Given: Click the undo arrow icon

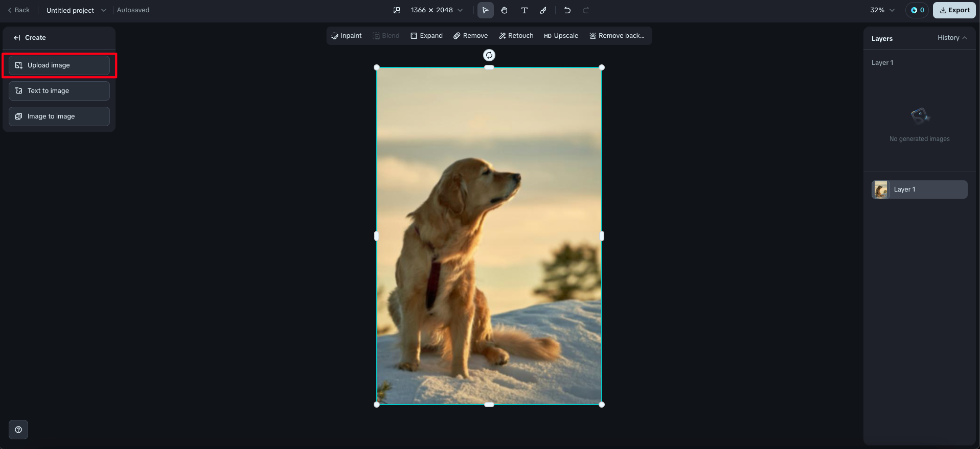Looking at the screenshot, I should tap(567, 10).
